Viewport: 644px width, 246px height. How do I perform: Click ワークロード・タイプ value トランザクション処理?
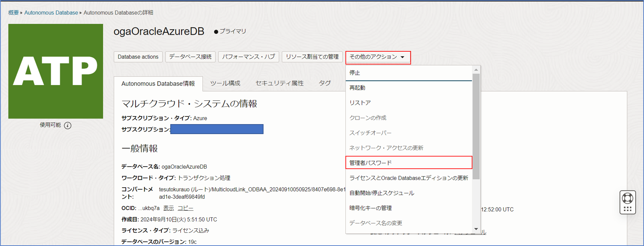pyautogui.click(x=204, y=178)
